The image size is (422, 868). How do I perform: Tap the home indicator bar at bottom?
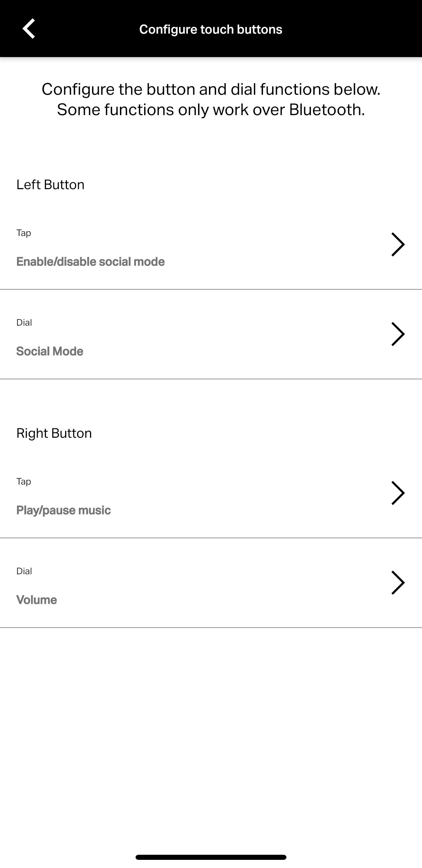tap(211, 857)
